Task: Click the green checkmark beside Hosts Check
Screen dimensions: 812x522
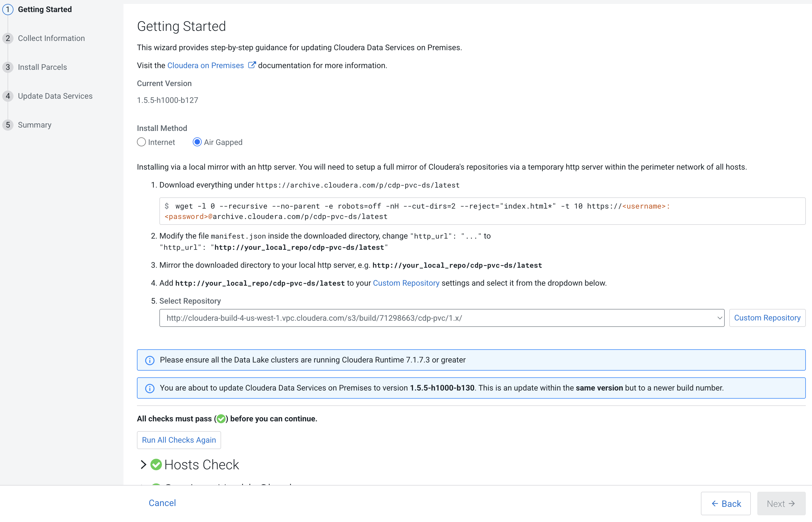Action: click(x=156, y=465)
